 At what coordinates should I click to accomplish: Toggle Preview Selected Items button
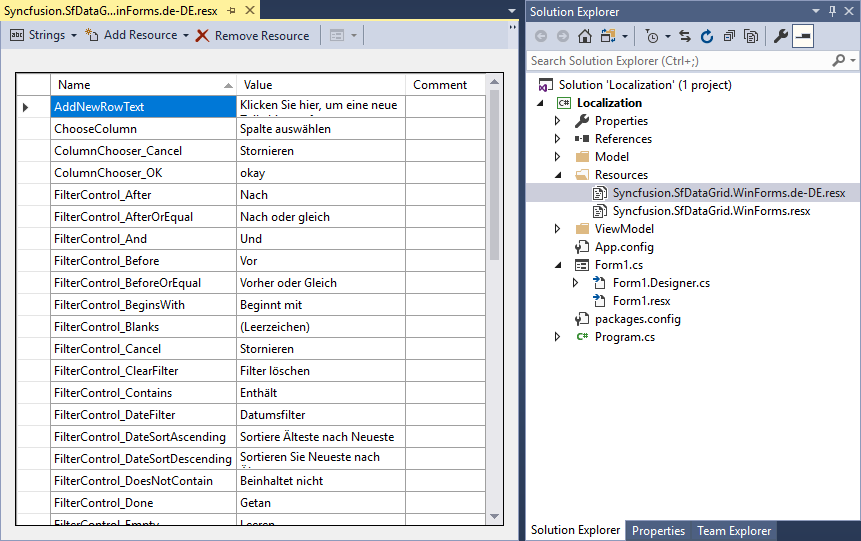coord(803,36)
